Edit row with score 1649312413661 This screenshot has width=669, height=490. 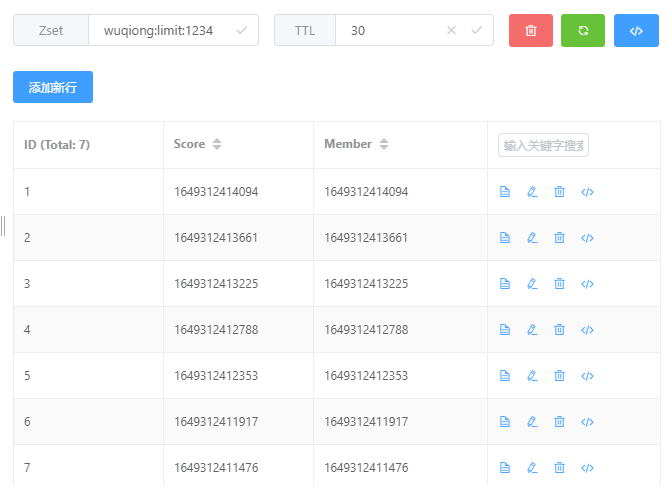[532, 238]
